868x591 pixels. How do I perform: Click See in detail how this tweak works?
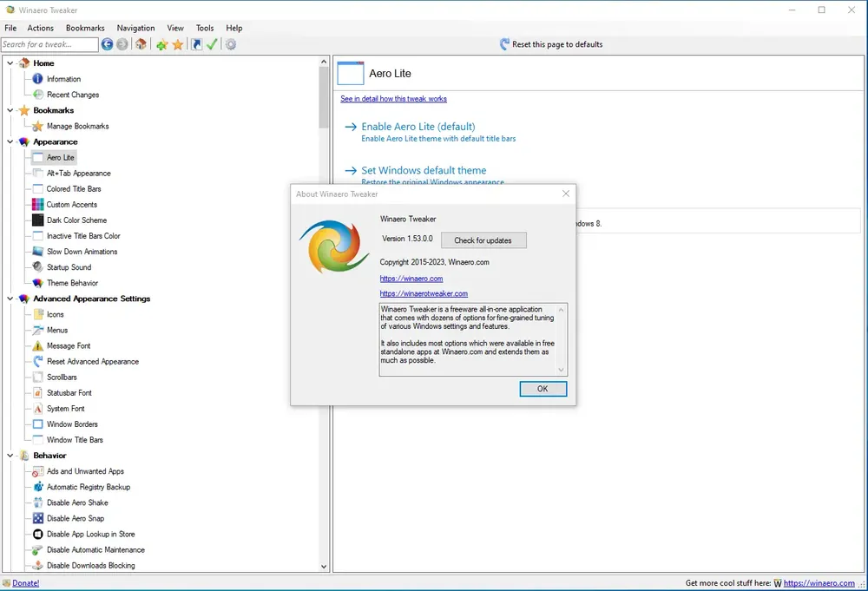pos(393,99)
